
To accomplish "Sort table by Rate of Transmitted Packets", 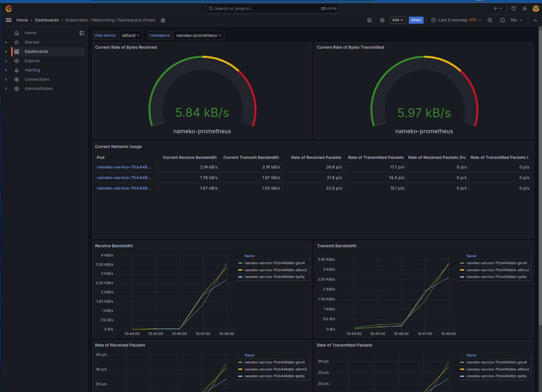I will (x=376, y=158).
